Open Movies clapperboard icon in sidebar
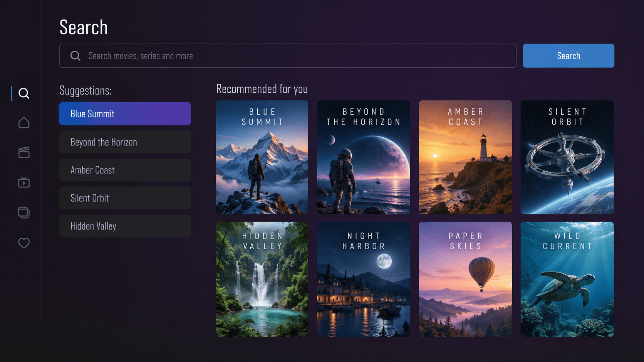 (24, 152)
